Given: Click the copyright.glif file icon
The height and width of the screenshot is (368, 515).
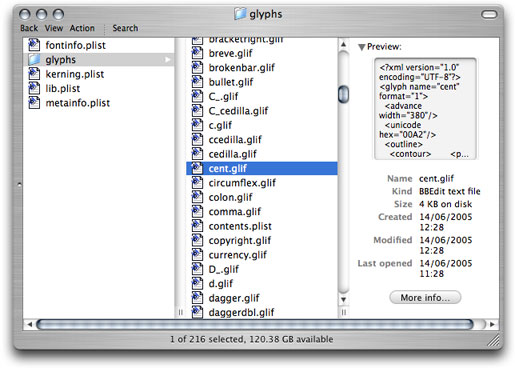Looking at the screenshot, I should [x=197, y=240].
